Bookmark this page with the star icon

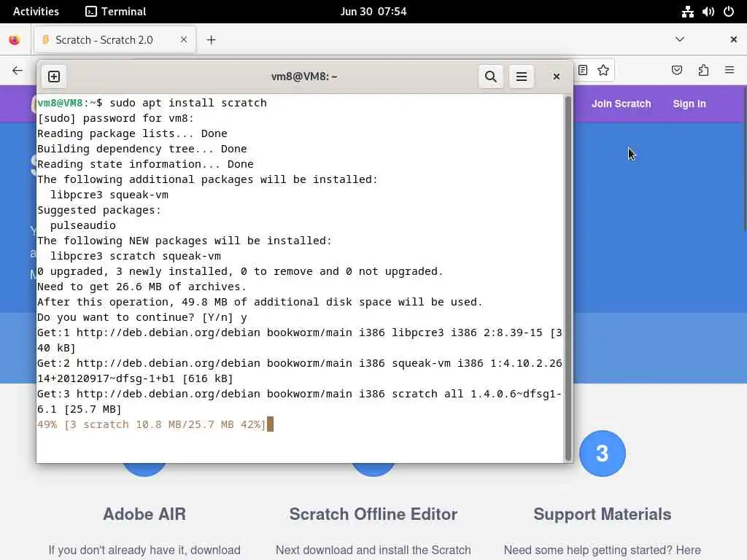[x=603, y=71]
